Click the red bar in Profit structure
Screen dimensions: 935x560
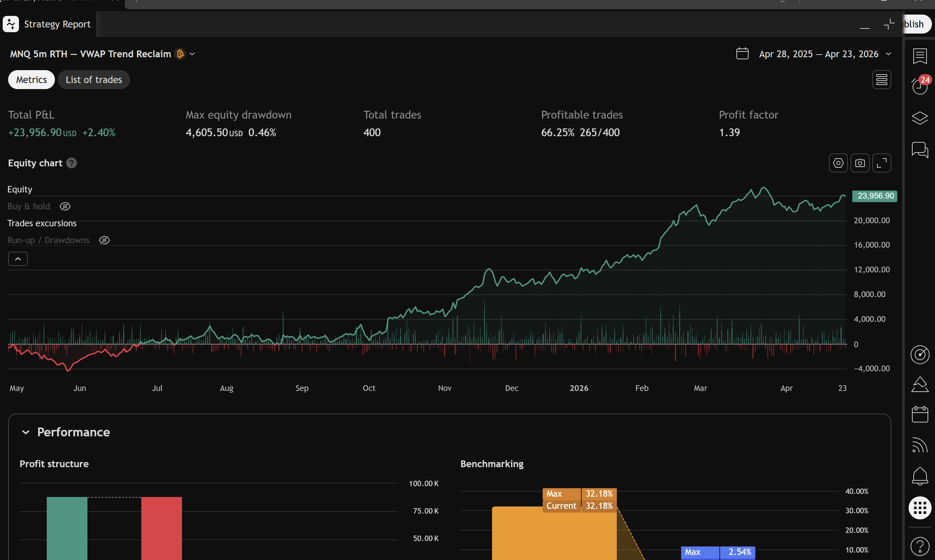pos(162,528)
